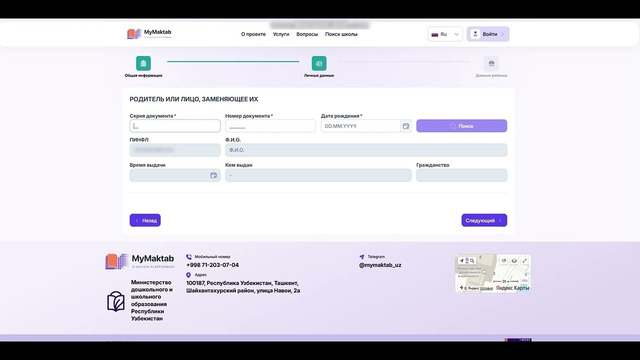Select the "Личные данные" step icon
640x360 pixels.
319,63
